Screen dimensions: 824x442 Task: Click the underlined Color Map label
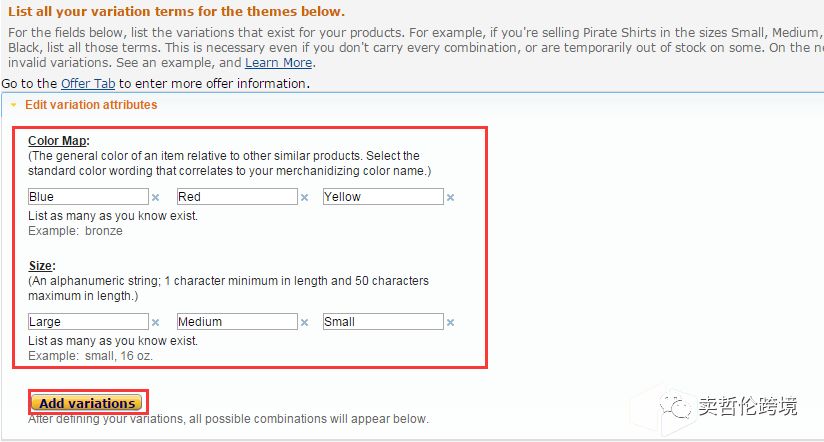click(x=59, y=141)
